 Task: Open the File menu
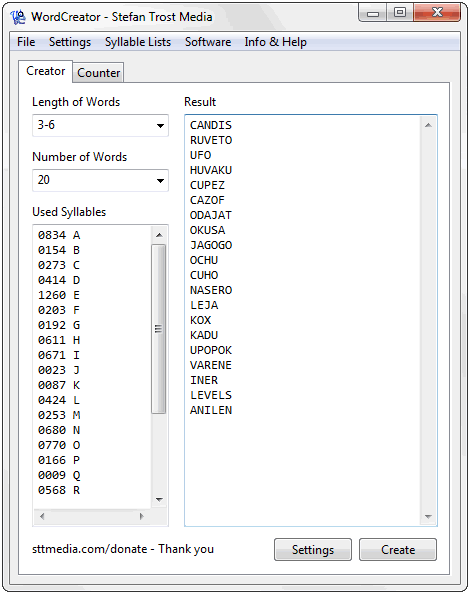click(26, 42)
